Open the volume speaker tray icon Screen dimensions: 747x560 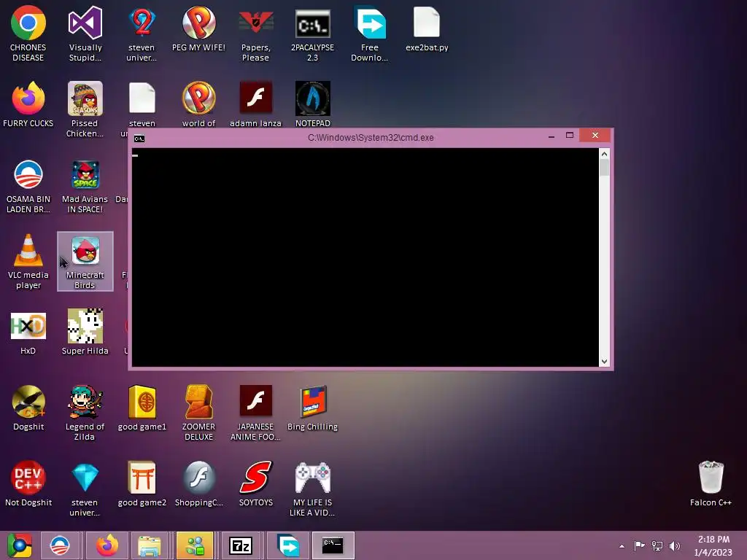click(x=675, y=545)
